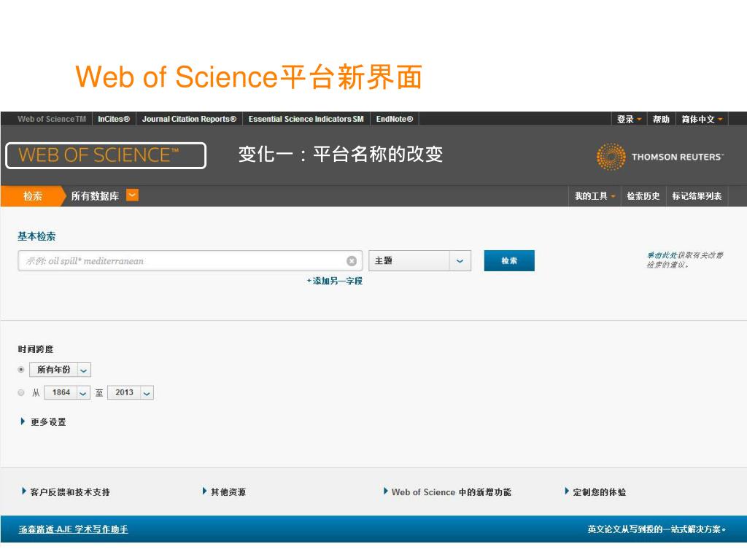
Task: Click the orange 检索 tab
Action: tap(33, 195)
